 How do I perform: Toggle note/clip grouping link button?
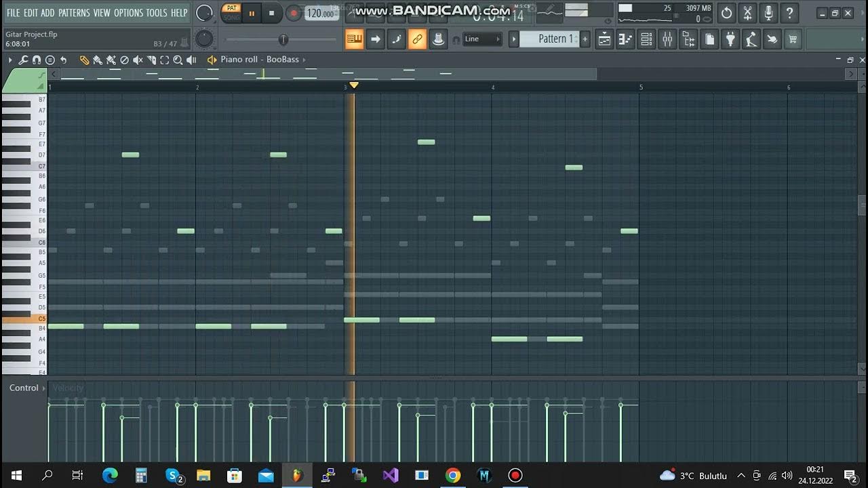tap(417, 39)
